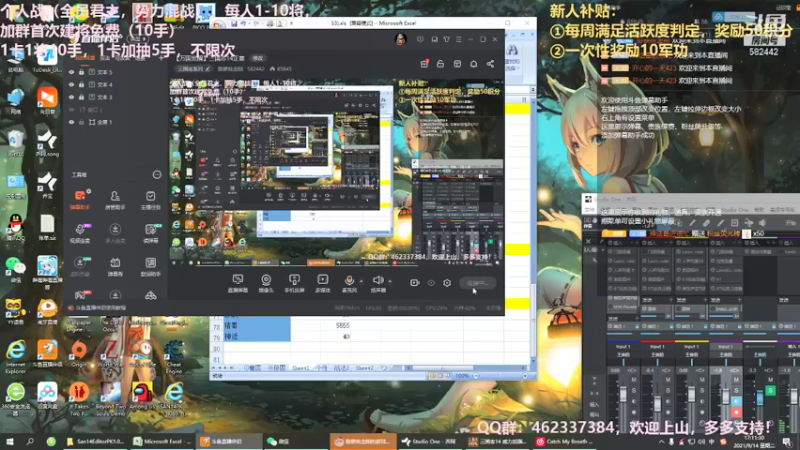
Task: Toggle visibility of the 全屏 1 source
Action: point(71,122)
